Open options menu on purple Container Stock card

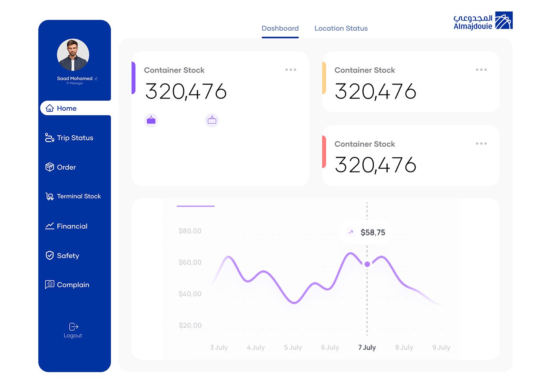point(290,70)
